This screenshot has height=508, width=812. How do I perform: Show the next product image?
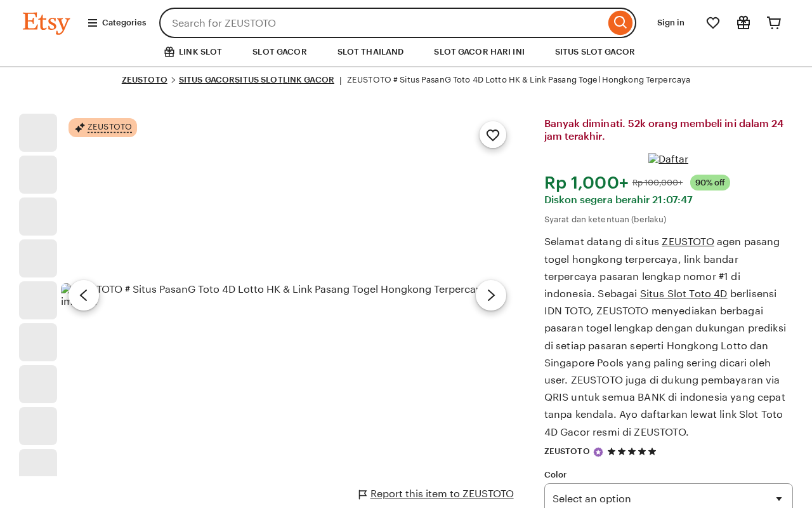click(x=491, y=295)
